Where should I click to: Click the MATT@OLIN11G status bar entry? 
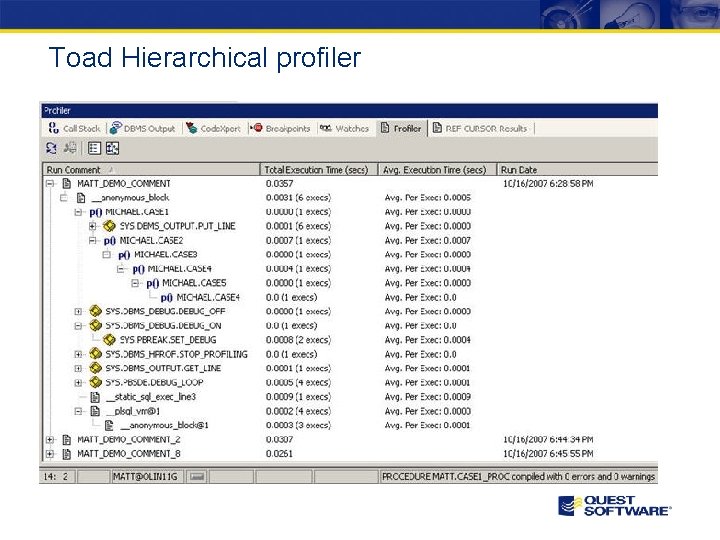point(145,477)
